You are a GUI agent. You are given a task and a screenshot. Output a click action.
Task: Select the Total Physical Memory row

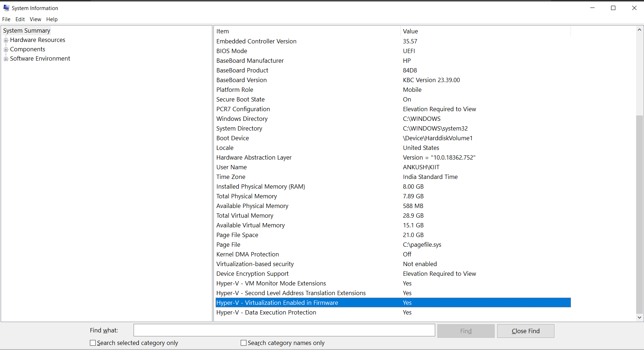tap(393, 196)
